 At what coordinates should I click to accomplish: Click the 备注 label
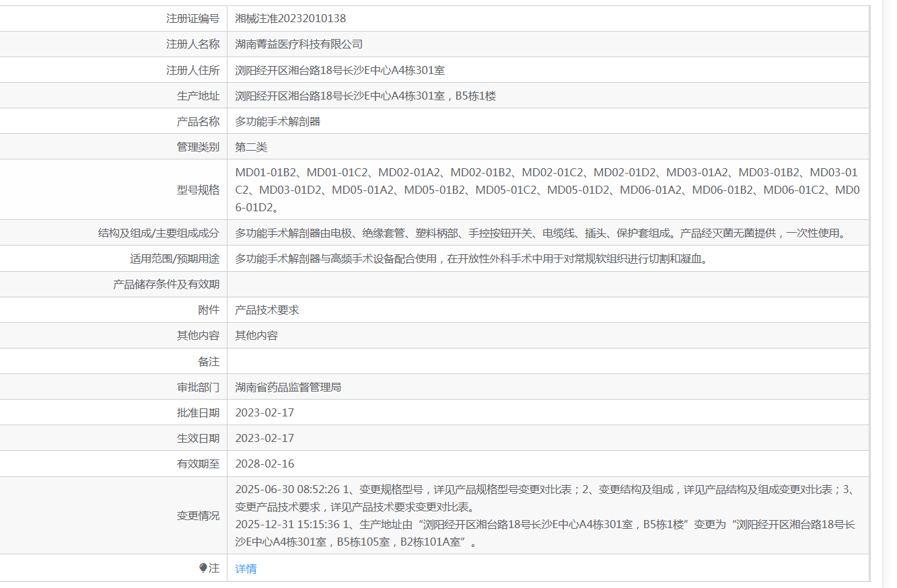(x=209, y=361)
